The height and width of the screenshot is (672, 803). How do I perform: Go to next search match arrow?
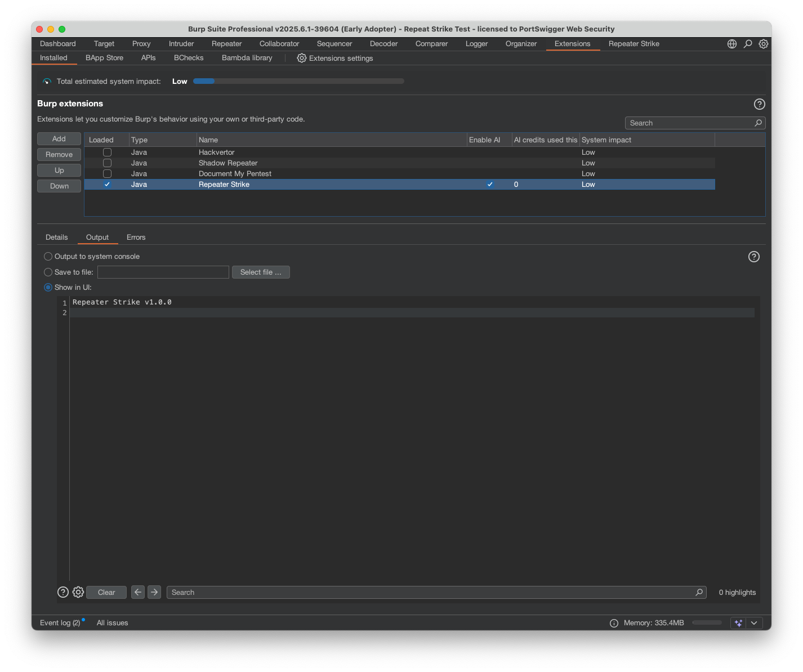154,592
